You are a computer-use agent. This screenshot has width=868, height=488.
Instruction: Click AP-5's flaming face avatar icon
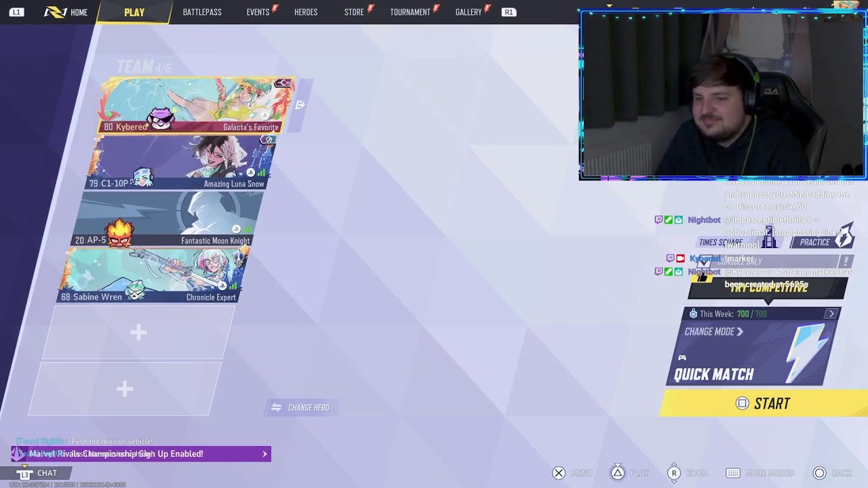point(119,233)
